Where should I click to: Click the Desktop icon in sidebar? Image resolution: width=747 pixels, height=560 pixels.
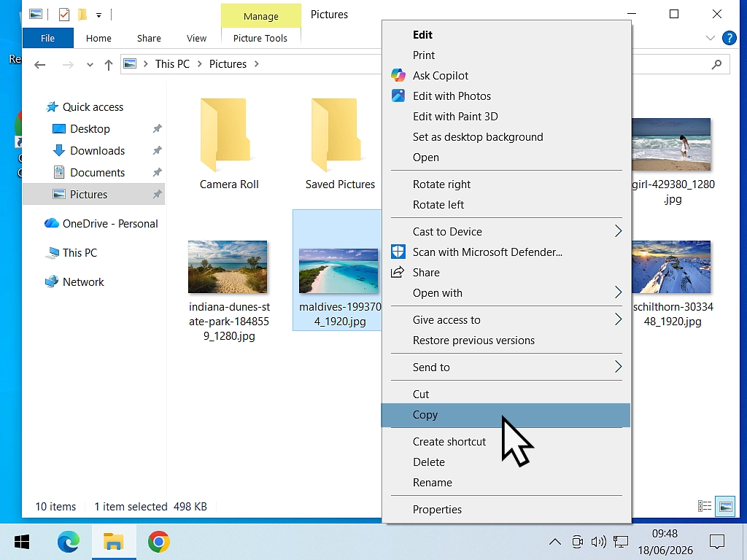pyautogui.click(x=58, y=128)
